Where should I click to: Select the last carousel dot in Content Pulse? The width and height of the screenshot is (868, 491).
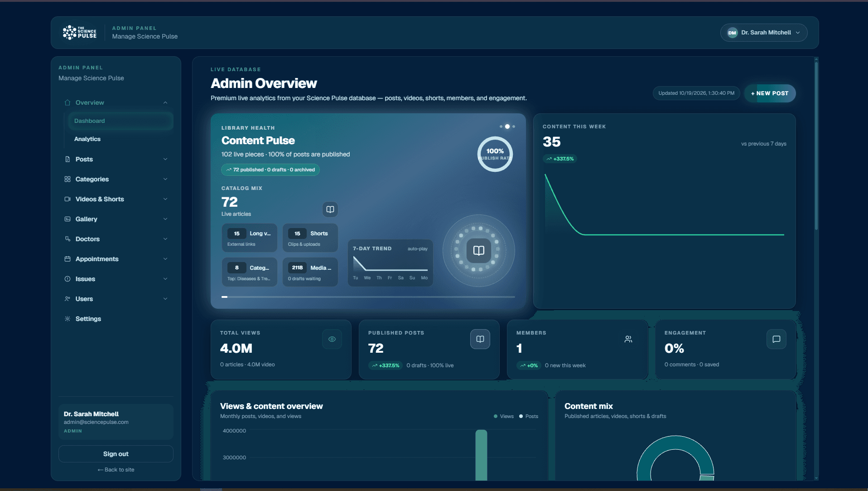point(514,126)
